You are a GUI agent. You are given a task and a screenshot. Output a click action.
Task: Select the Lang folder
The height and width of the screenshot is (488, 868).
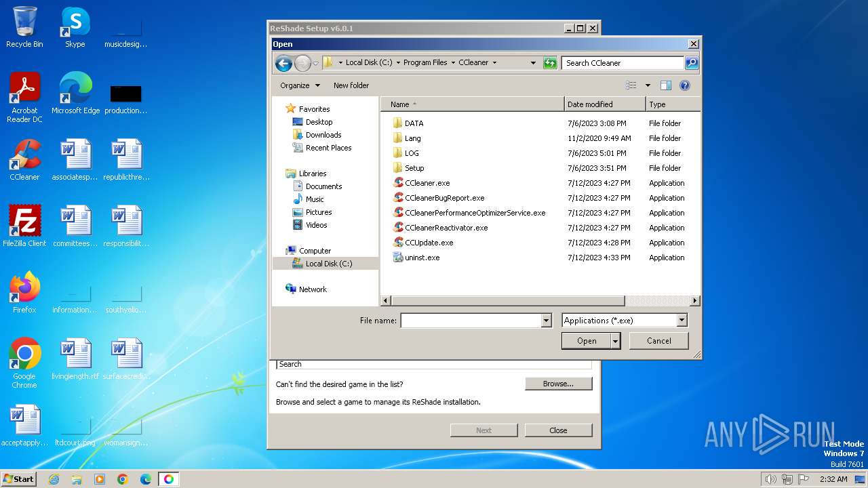pyautogui.click(x=412, y=138)
